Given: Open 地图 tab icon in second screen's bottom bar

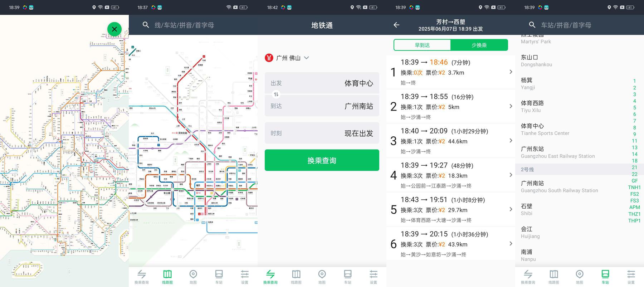Looking at the screenshot, I should point(193,277).
